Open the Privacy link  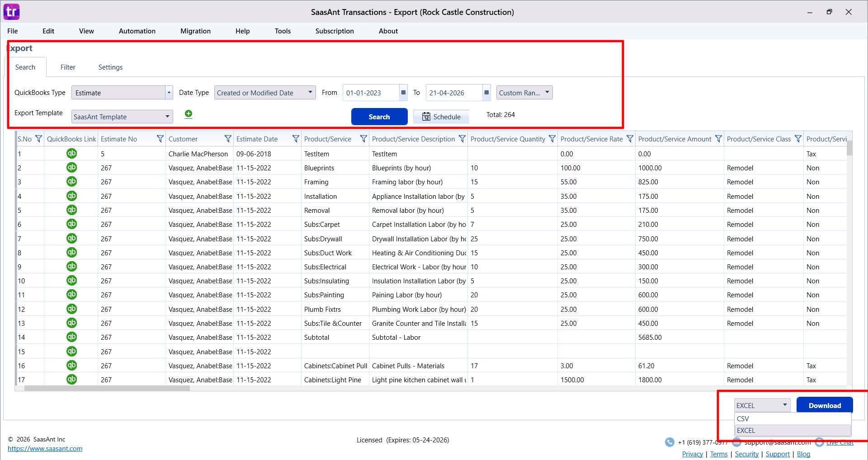[693, 454]
